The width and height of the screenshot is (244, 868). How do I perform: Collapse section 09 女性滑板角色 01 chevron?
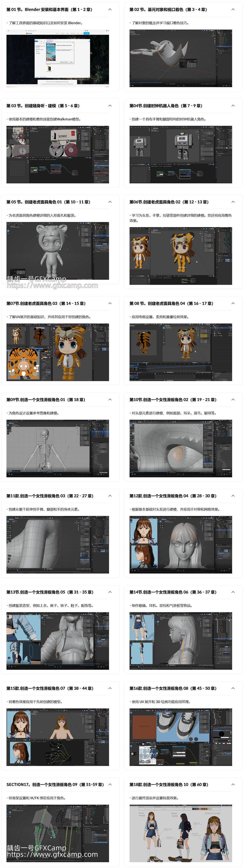click(110, 400)
